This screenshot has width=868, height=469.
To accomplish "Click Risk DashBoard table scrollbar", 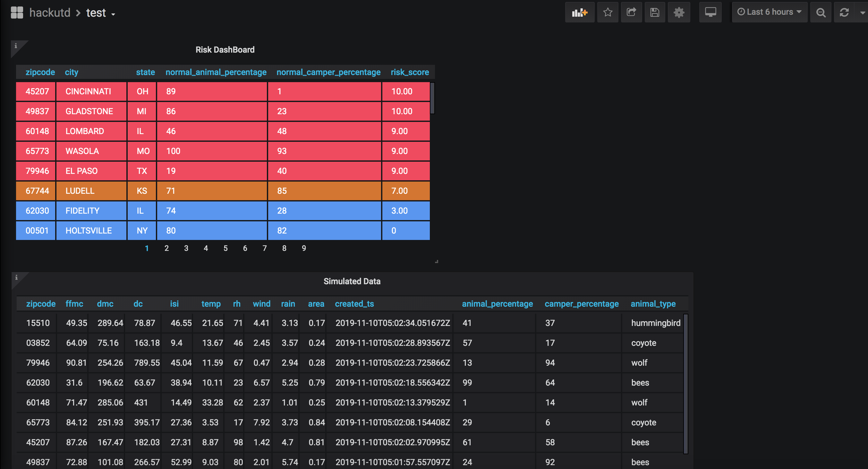I will tap(432, 98).
